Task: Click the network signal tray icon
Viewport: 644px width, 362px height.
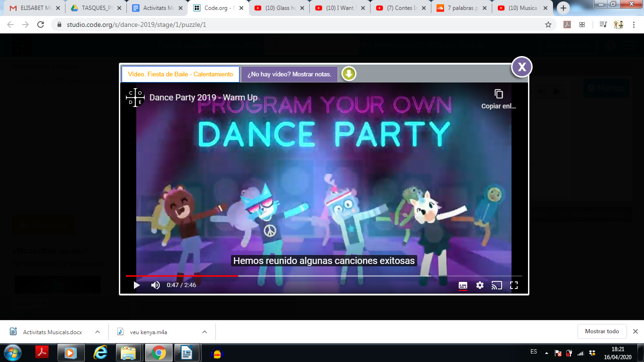Action: 581,353
